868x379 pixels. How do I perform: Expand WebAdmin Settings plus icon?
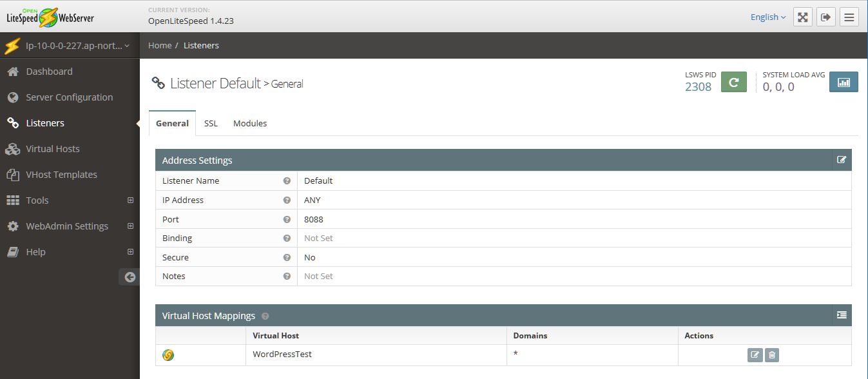(x=130, y=226)
